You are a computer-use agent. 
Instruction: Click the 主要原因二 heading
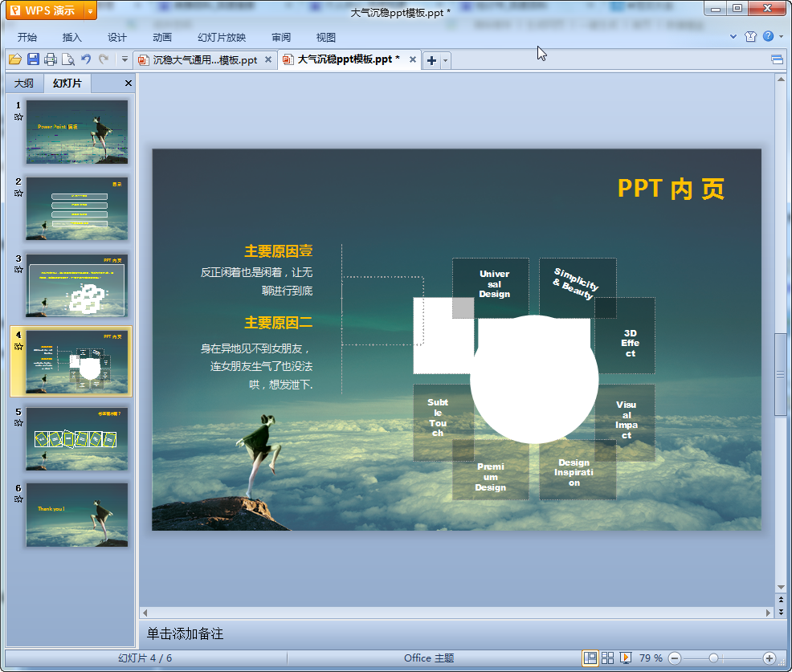278,323
